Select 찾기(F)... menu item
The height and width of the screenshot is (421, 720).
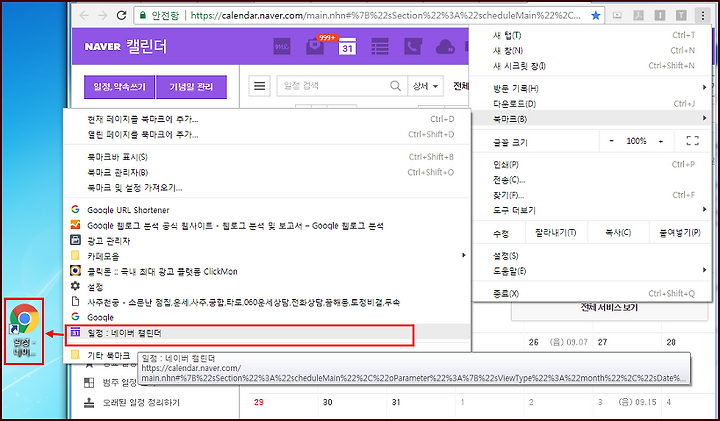click(x=591, y=195)
